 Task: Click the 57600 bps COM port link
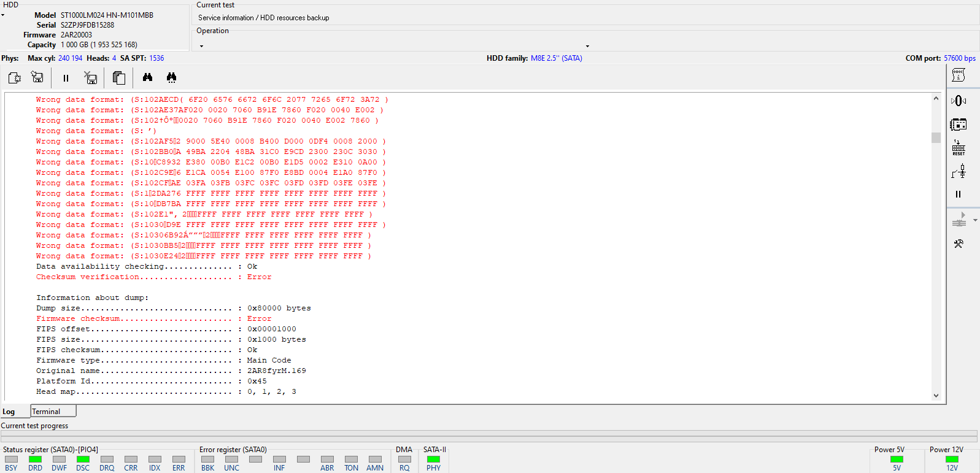[960, 58]
